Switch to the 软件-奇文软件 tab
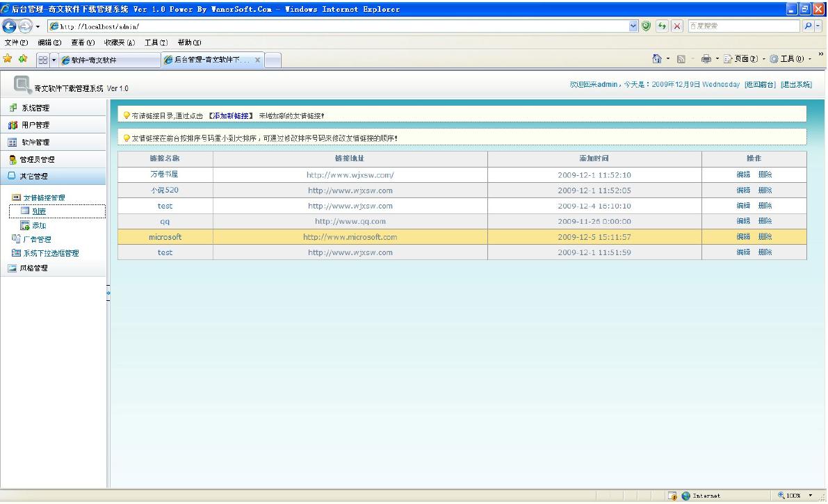The height and width of the screenshot is (504, 828). point(108,60)
